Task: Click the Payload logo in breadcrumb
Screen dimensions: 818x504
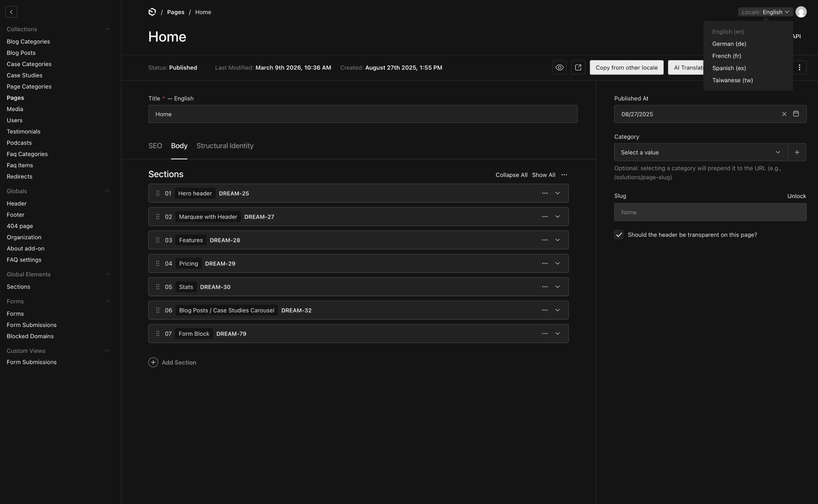Action: pyautogui.click(x=152, y=12)
